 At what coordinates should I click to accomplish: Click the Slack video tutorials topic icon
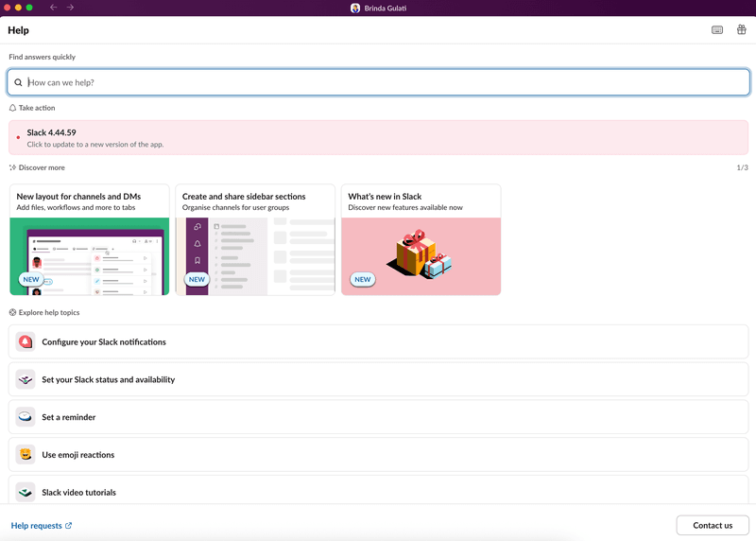(x=26, y=492)
